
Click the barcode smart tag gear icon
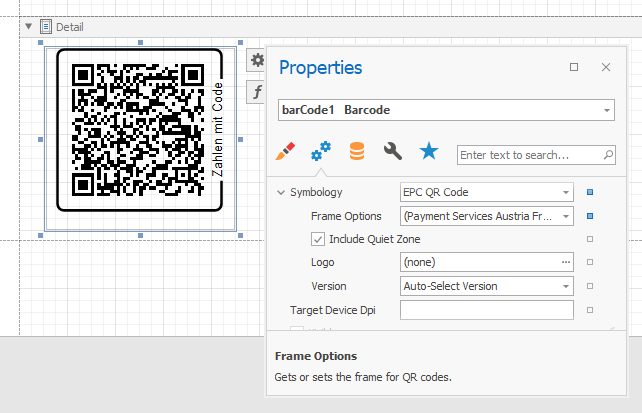[257, 61]
